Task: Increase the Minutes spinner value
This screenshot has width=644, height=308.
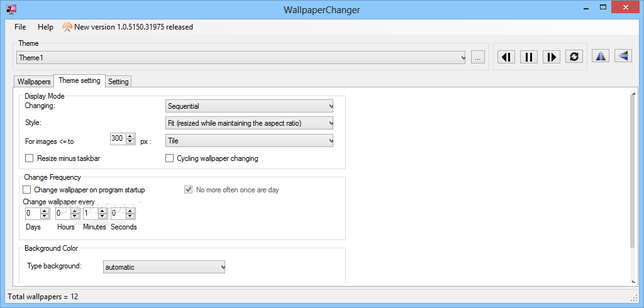Action: point(103,211)
